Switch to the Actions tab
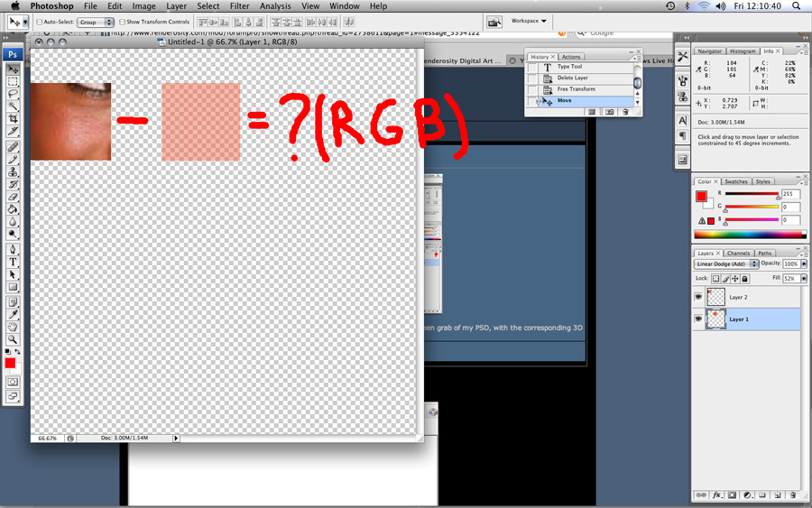Viewport: 812px width, 508px height. (x=571, y=57)
